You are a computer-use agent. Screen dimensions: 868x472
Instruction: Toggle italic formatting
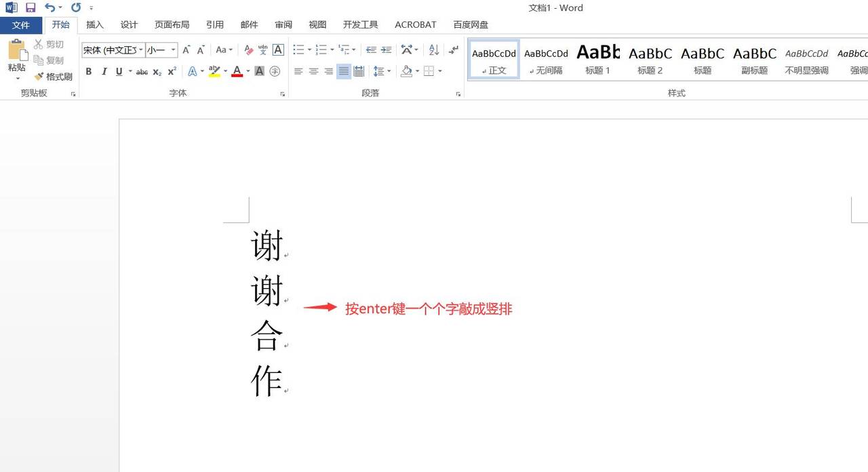pyautogui.click(x=103, y=71)
